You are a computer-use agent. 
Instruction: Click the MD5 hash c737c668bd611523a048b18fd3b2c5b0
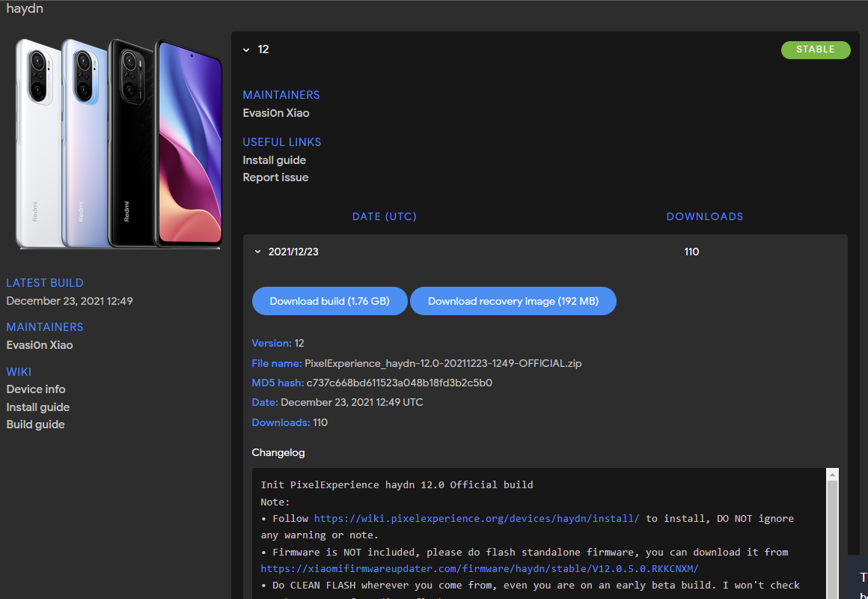click(399, 383)
